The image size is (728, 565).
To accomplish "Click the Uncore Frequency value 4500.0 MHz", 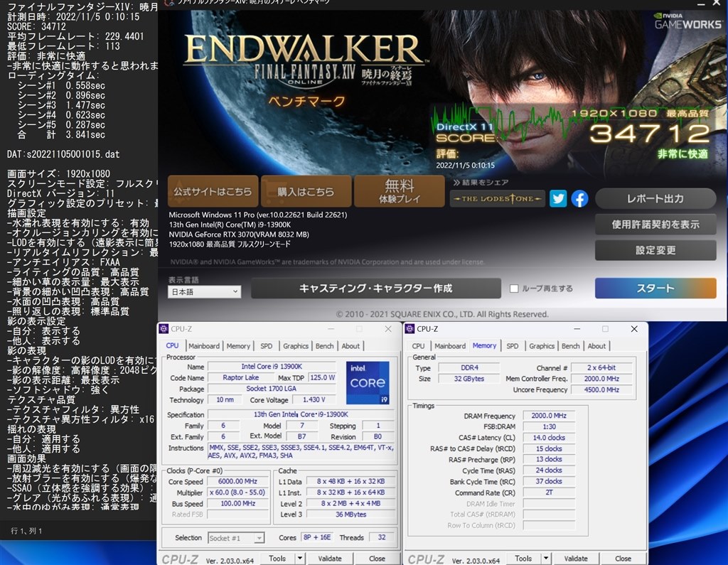I will pyautogui.click(x=601, y=389).
